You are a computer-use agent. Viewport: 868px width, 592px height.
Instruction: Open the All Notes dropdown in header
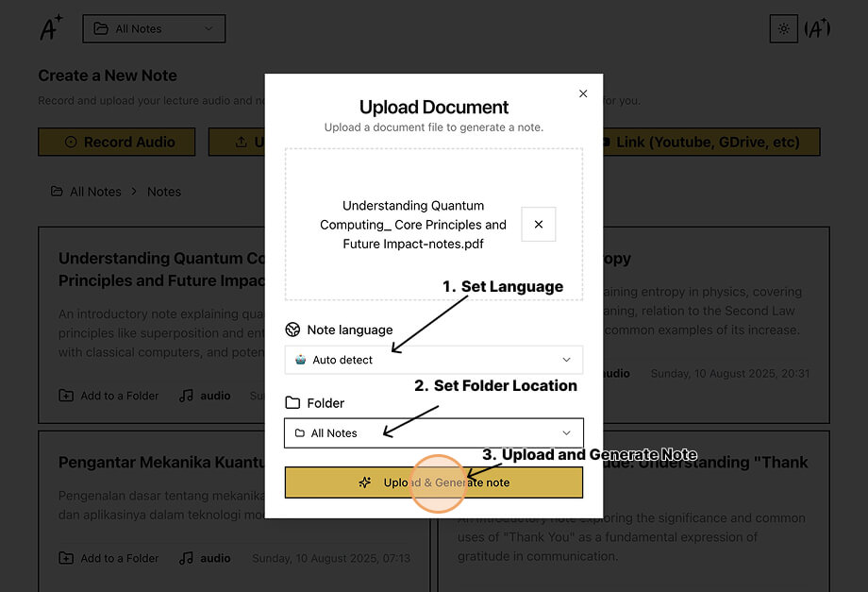click(154, 28)
